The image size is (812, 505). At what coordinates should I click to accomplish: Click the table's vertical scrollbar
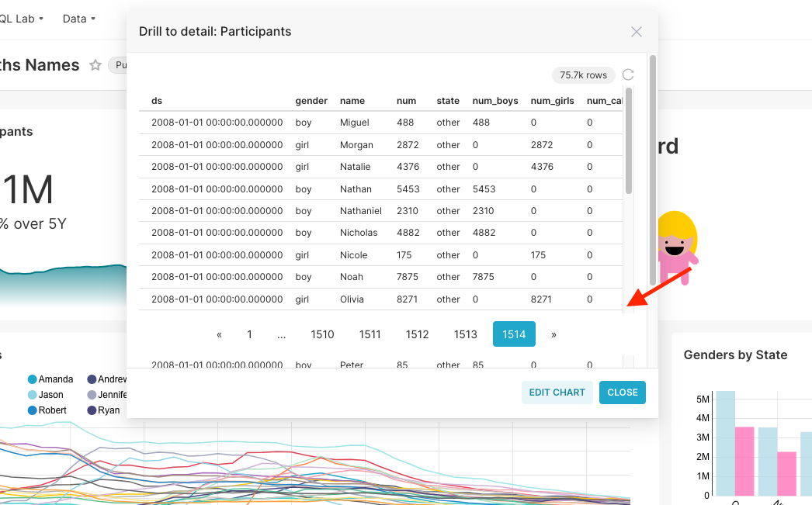[x=629, y=140]
